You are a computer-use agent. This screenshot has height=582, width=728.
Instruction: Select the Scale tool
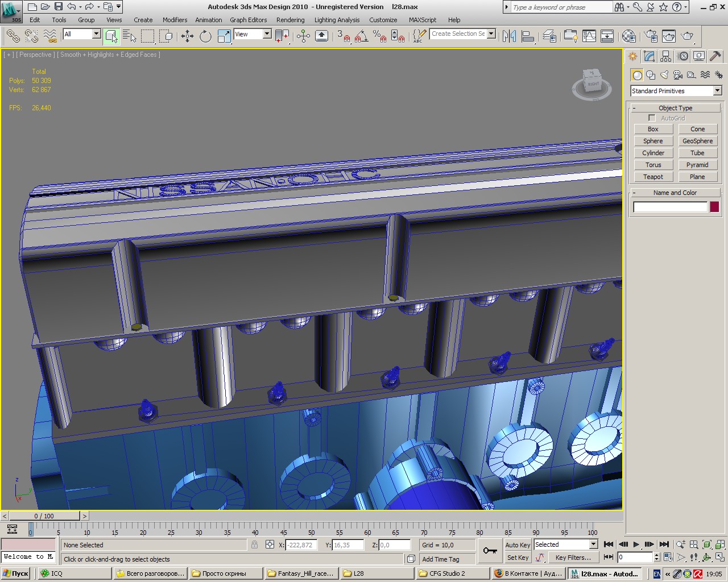pyautogui.click(x=224, y=36)
